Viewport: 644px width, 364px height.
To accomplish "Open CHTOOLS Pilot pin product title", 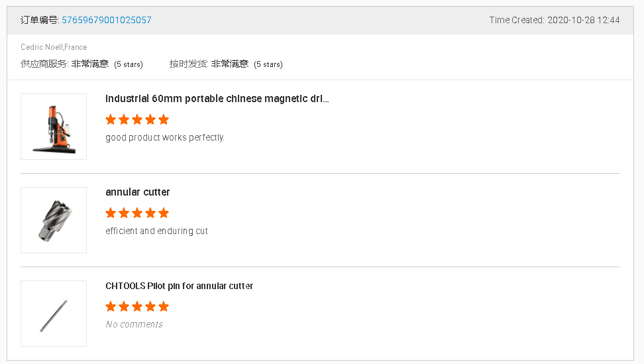I will (x=179, y=286).
